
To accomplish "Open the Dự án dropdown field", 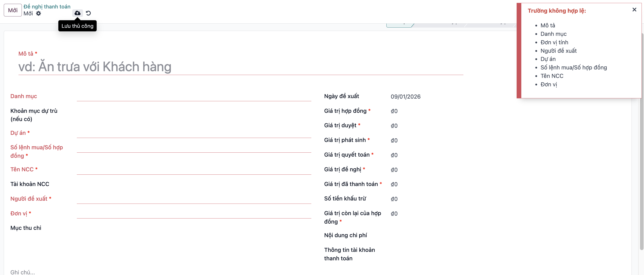I will coord(194,133).
